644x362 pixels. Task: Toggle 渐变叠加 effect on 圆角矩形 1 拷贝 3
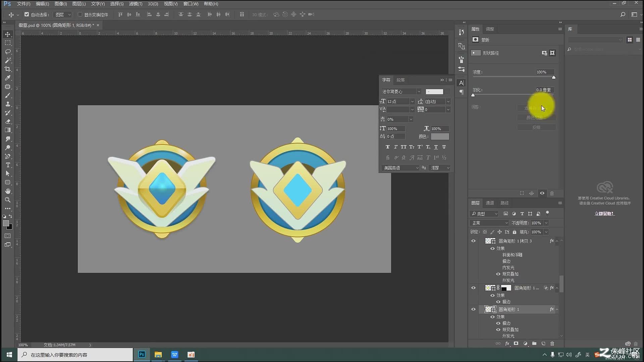498,274
